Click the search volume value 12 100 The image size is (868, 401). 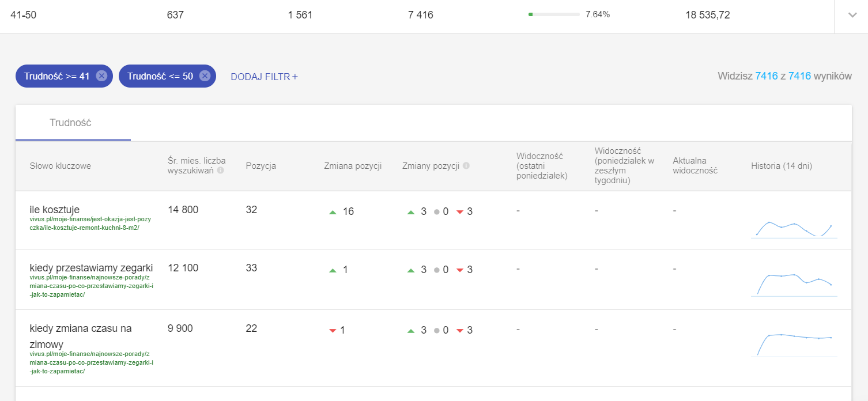click(x=183, y=268)
